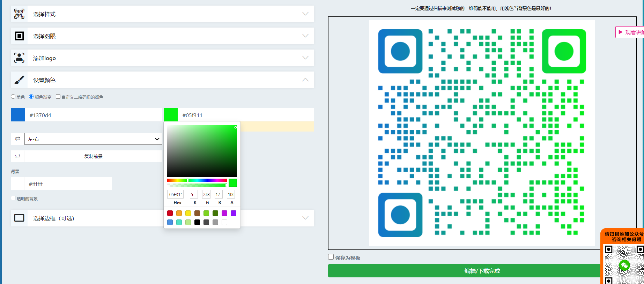644x284 pixels.
Task: Click the blue #1370d4 color swatch
Action: coord(18,115)
